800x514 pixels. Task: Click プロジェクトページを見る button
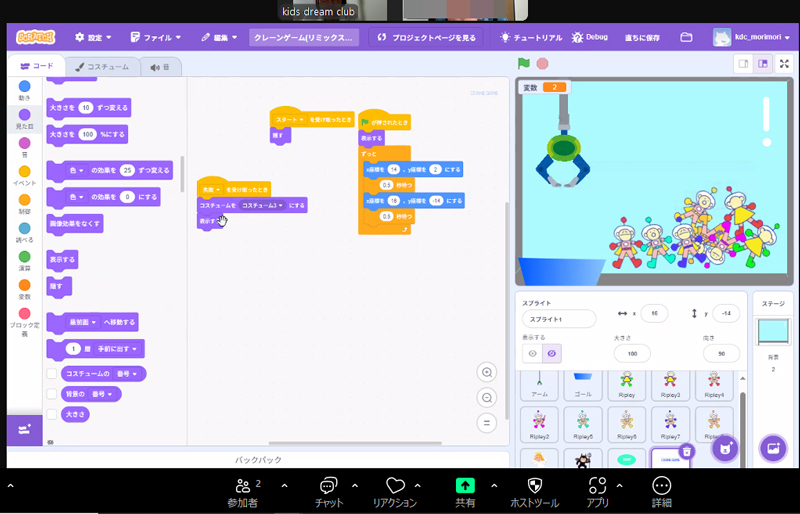(x=426, y=37)
